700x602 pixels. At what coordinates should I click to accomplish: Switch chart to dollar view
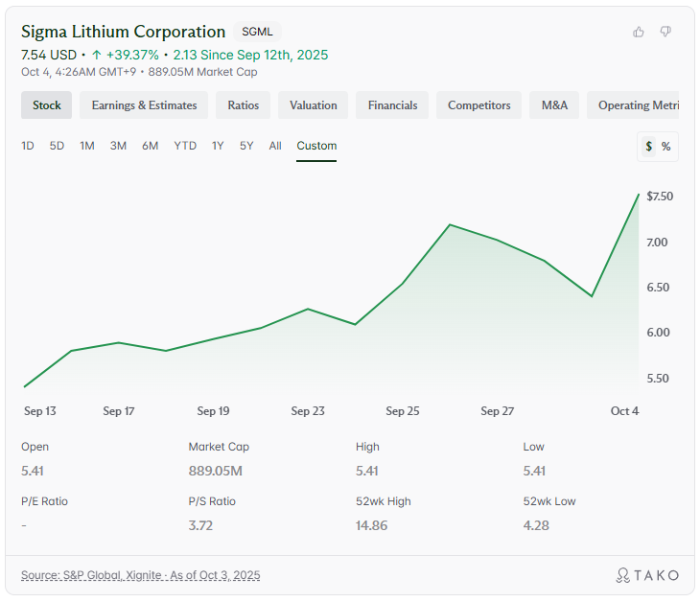click(x=648, y=147)
